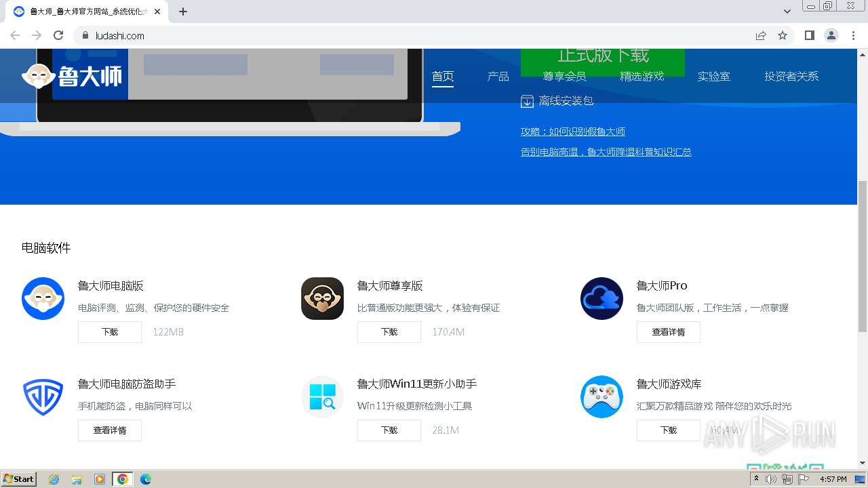This screenshot has width=868, height=488.
Task: Click the Chrome taskbar icon
Action: pos(123,479)
